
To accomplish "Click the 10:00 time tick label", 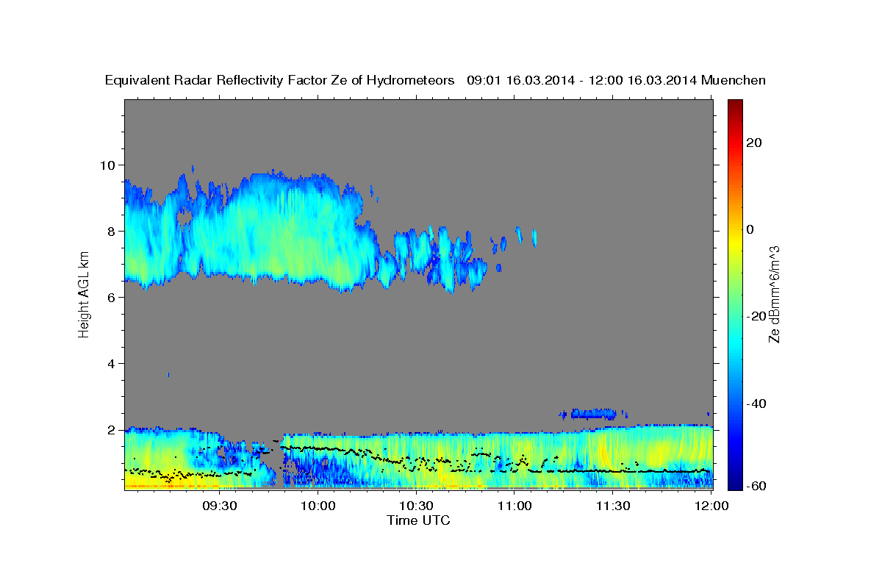I will (319, 506).
